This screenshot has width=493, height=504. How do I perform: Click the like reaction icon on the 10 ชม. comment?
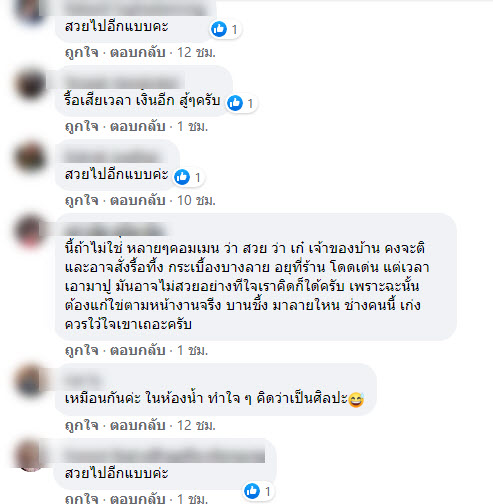(x=182, y=177)
